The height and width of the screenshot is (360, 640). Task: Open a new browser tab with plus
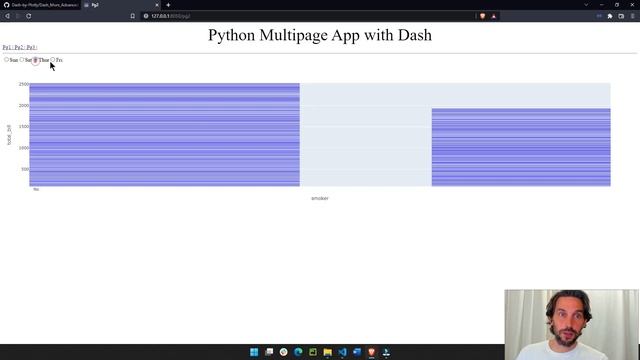click(x=168, y=5)
